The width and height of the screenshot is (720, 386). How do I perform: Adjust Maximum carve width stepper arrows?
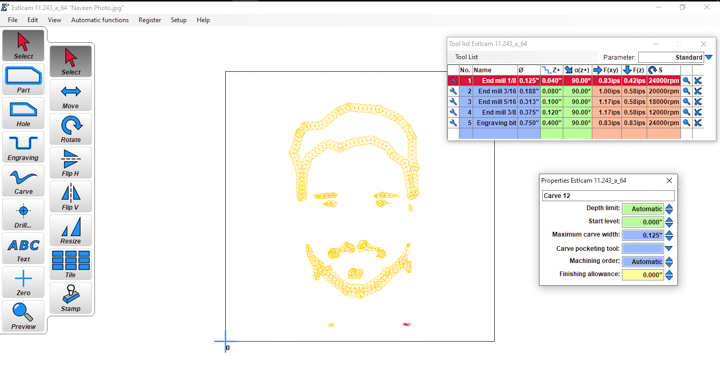[x=669, y=235]
